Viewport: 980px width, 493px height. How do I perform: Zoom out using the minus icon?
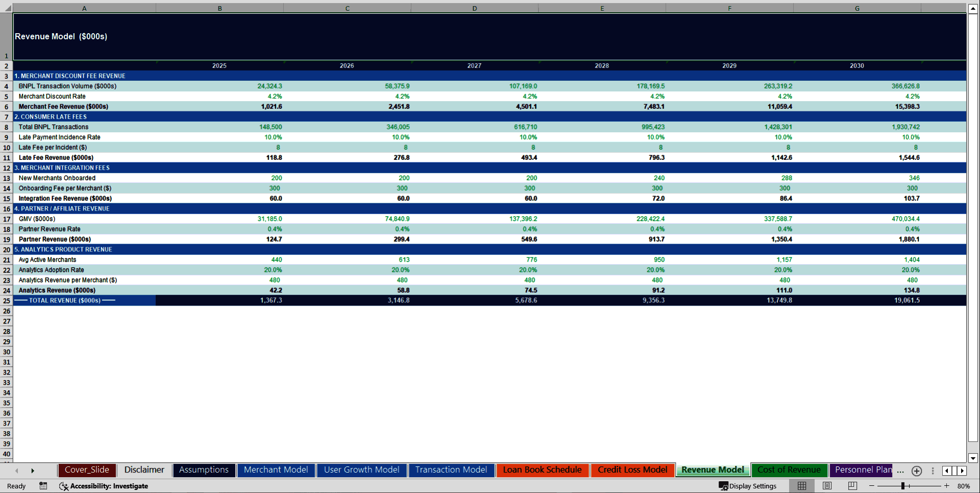pyautogui.click(x=872, y=486)
